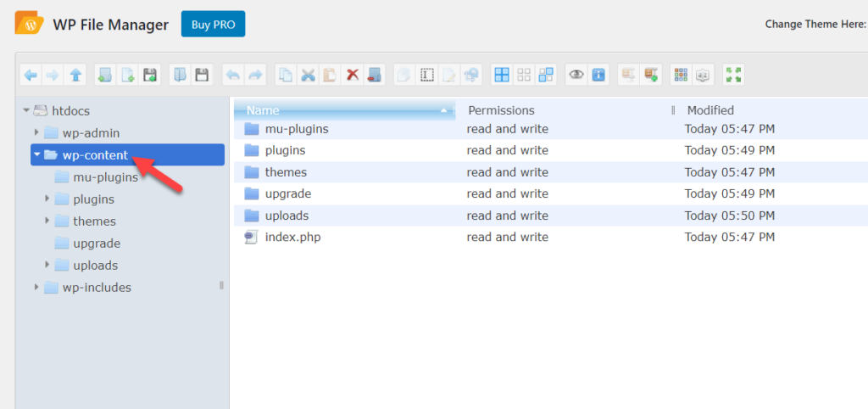The width and height of the screenshot is (868, 409).
Task: Create a new file from toolbar
Action: 127,75
